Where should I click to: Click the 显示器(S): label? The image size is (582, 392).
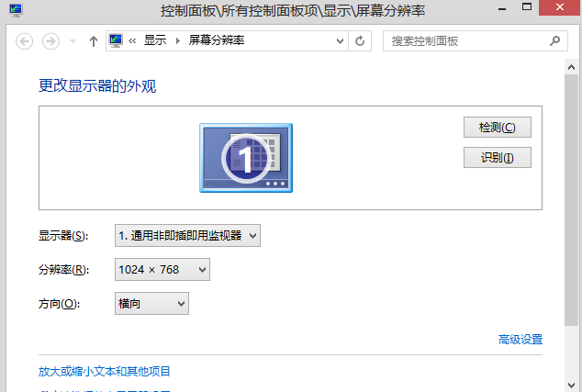tap(63, 235)
